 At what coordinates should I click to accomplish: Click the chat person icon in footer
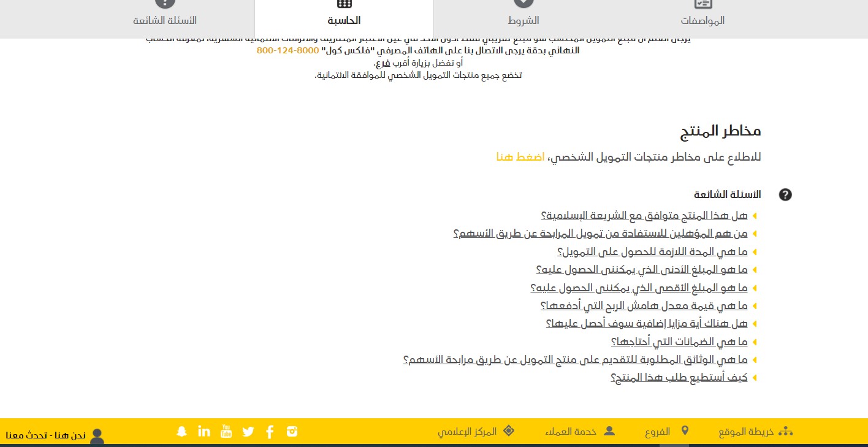[97, 437]
